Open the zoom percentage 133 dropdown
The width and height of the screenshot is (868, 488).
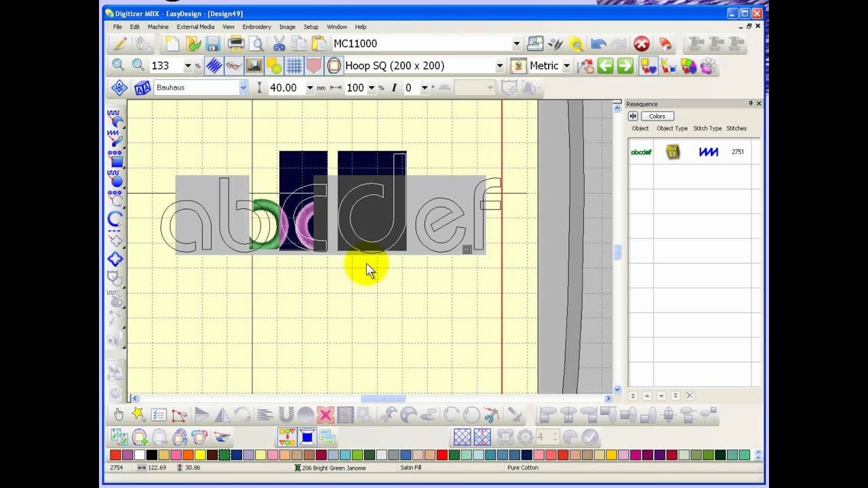(188, 66)
